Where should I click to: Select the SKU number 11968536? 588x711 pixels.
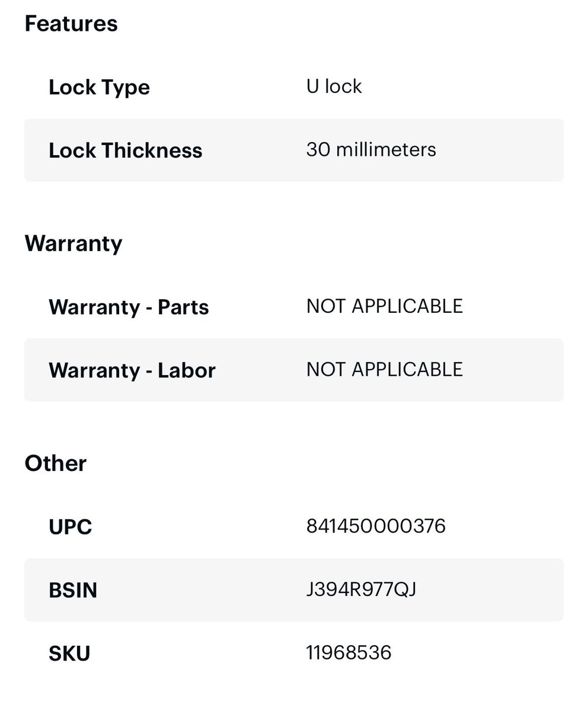click(349, 653)
